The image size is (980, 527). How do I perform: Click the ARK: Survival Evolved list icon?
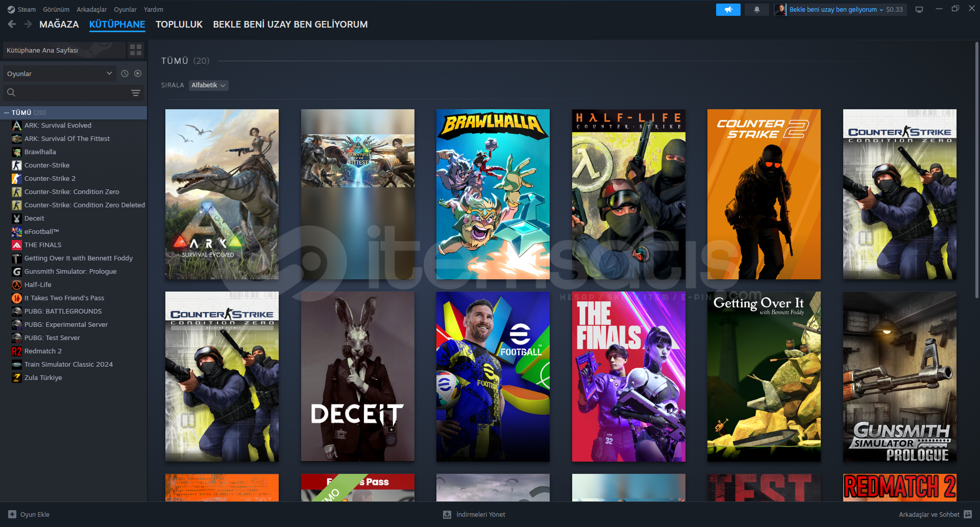[x=17, y=126]
